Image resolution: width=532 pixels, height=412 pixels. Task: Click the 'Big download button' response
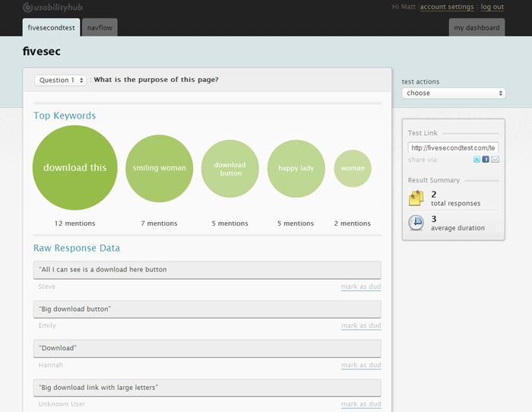[x=207, y=309]
